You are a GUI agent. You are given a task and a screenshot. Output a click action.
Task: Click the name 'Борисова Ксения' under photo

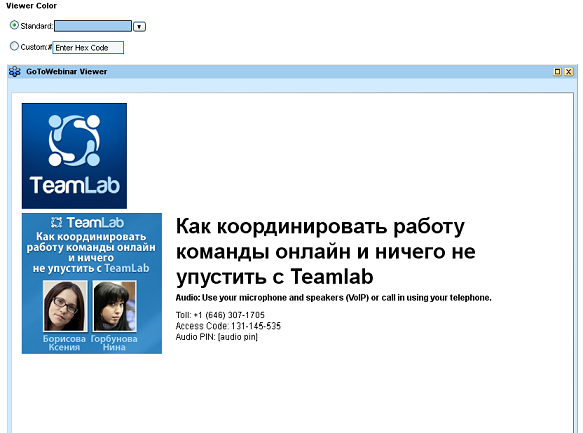[x=64, y=343]
